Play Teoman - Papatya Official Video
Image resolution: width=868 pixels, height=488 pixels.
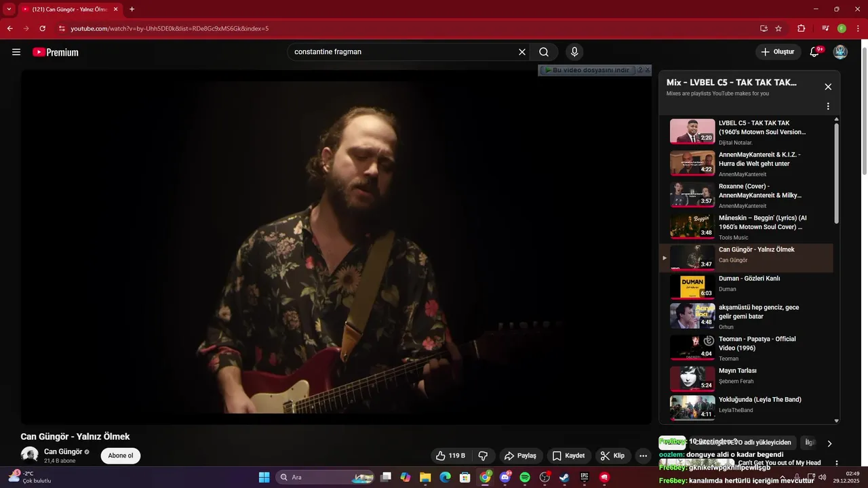click(x=746, y=348)
